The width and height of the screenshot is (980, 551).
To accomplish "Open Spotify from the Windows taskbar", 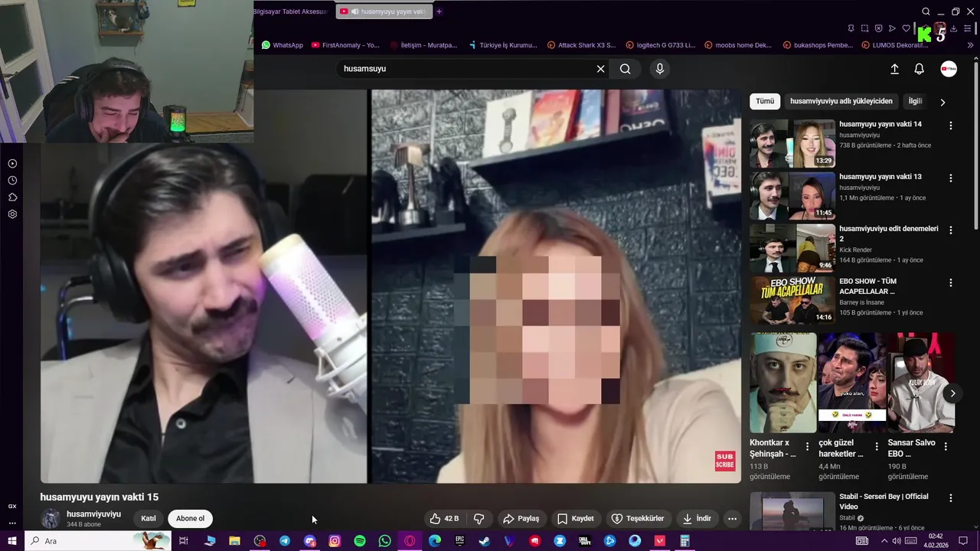I will [360, 541].
